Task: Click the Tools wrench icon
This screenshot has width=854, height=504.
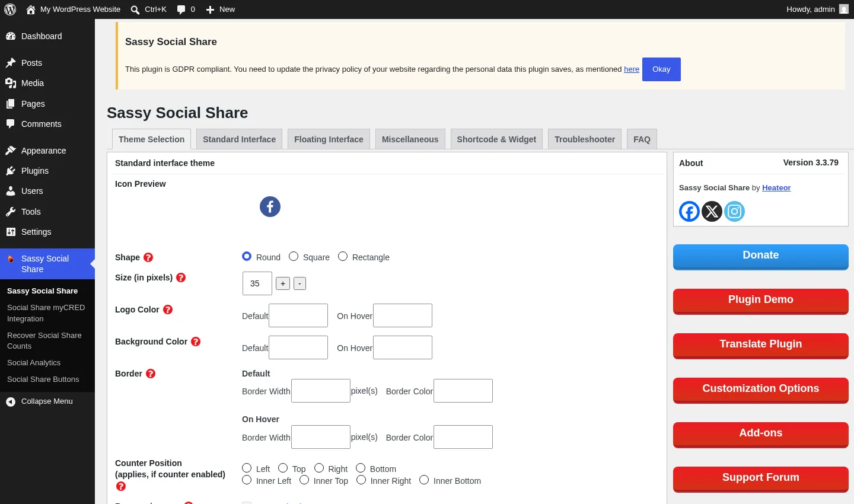Action: tap(11, 212)
